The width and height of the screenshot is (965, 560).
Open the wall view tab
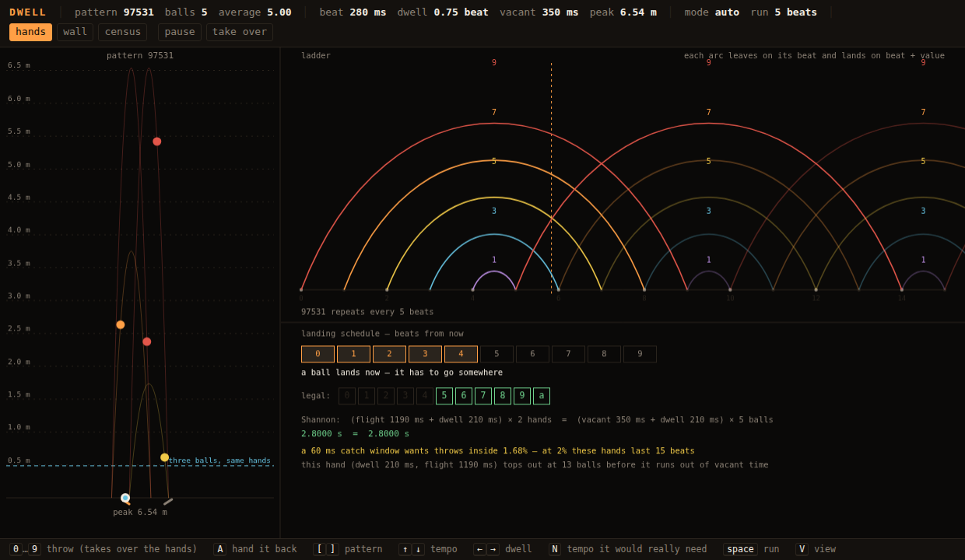click(75, 32)
